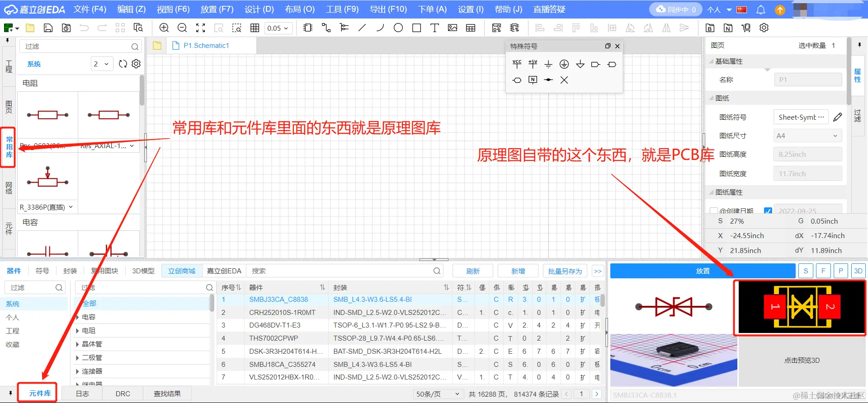This screenshot has width=868, height=403.
Task: Open the 放置 (F7) menu
Action: (x=217, y=9)
